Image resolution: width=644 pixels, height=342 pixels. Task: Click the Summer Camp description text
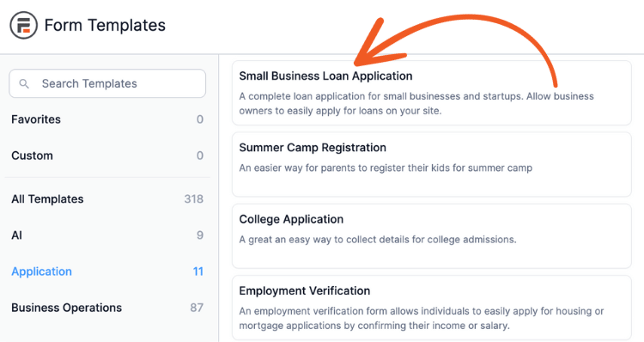coord(386,168)
